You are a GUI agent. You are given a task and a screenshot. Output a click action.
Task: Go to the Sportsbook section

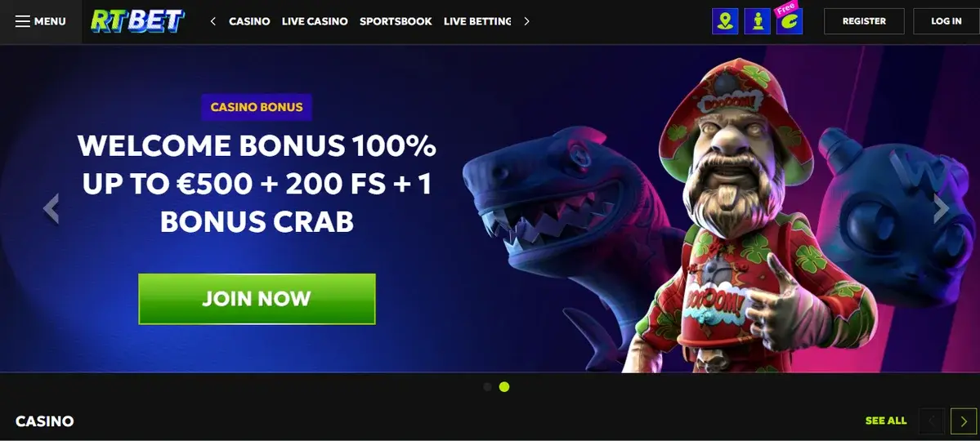[x=396, y=21]
